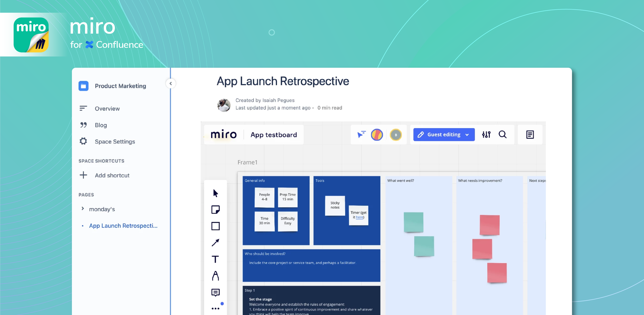
Task: Click the Overview lines icon
Action: [83, 108]
